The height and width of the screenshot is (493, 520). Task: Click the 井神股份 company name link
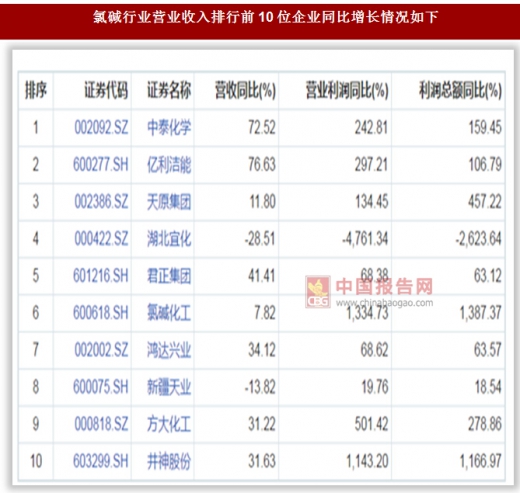[169, 462]
